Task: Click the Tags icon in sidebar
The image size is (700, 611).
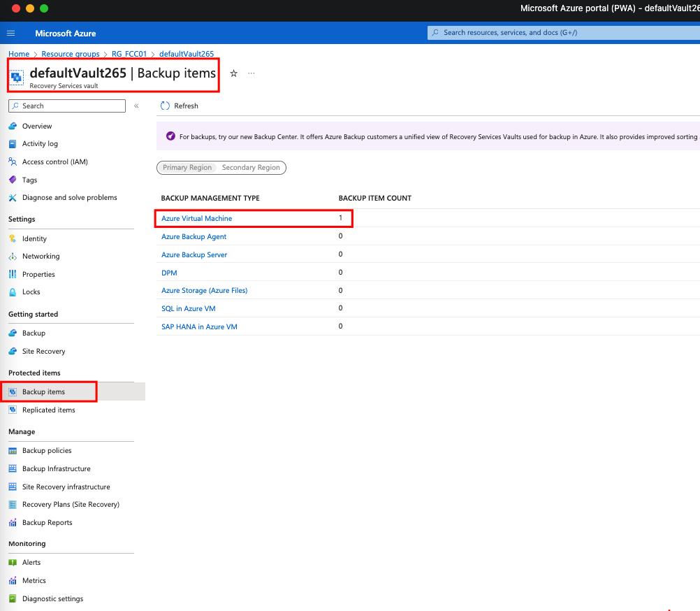Action: tap(13, 180)
